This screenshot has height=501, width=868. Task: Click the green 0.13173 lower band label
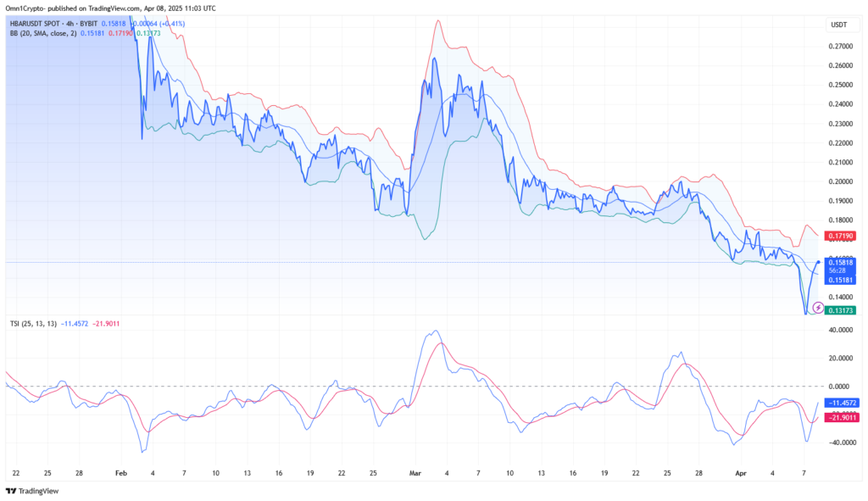click(x=842, y=310)
